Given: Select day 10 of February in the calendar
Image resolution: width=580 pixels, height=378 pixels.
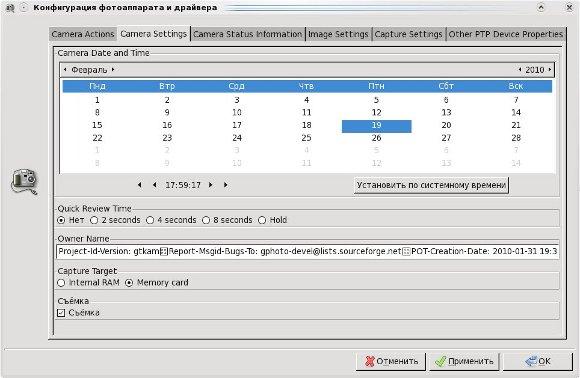Looking at the screenshot, I should click(x=237, y=112).
